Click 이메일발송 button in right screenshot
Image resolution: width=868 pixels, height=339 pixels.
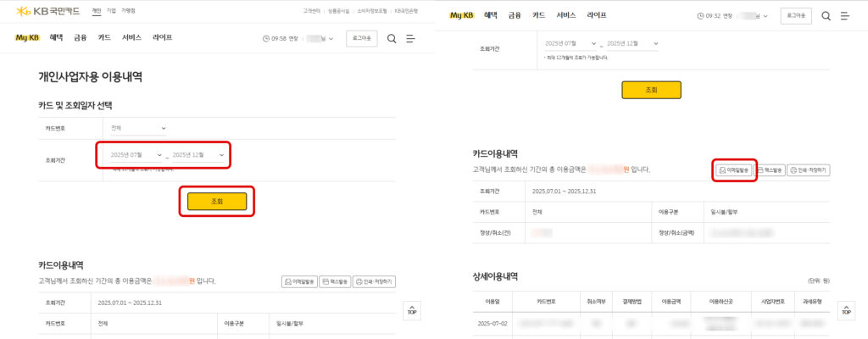point(734,170)
